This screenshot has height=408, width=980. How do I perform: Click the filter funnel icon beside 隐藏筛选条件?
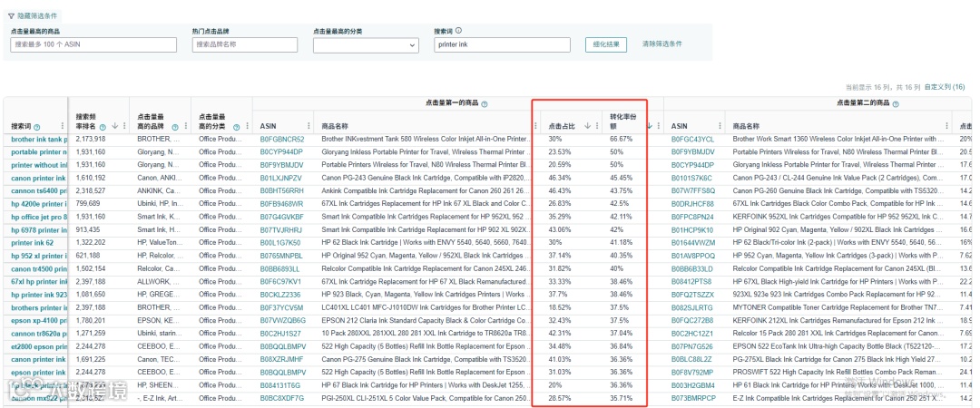11,15
